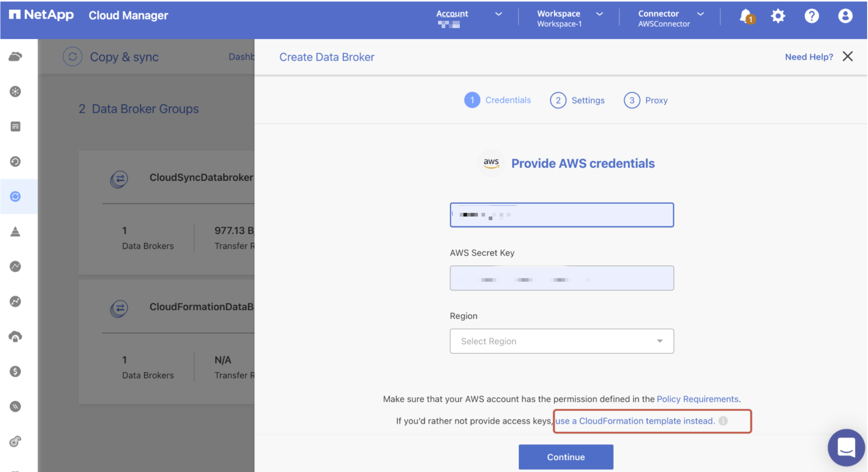This screenshot has height=472, width=868.
Task: Open the notifications bell icon
Action: tap(747, 16)
